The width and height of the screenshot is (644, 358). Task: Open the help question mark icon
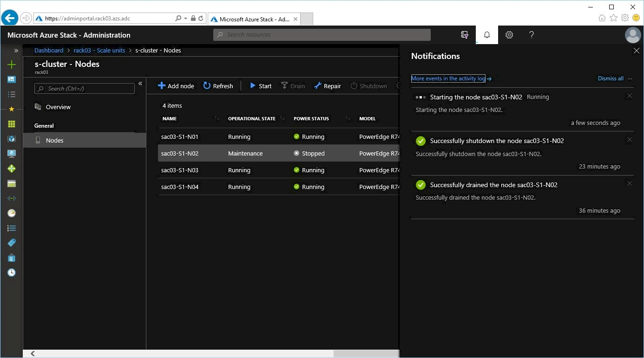point(532,35)
